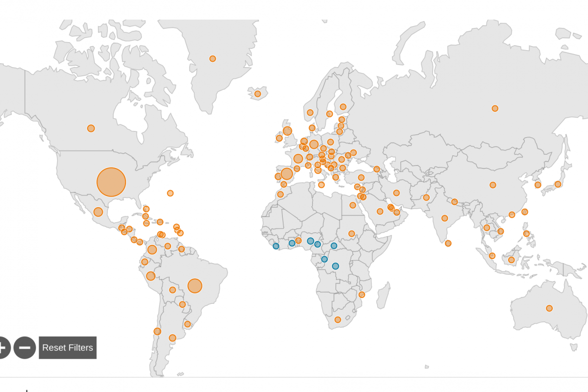Screen dimensions: 588x392
Task: Click the orange marker in northern Russia
Action: (x=495, y=108)
